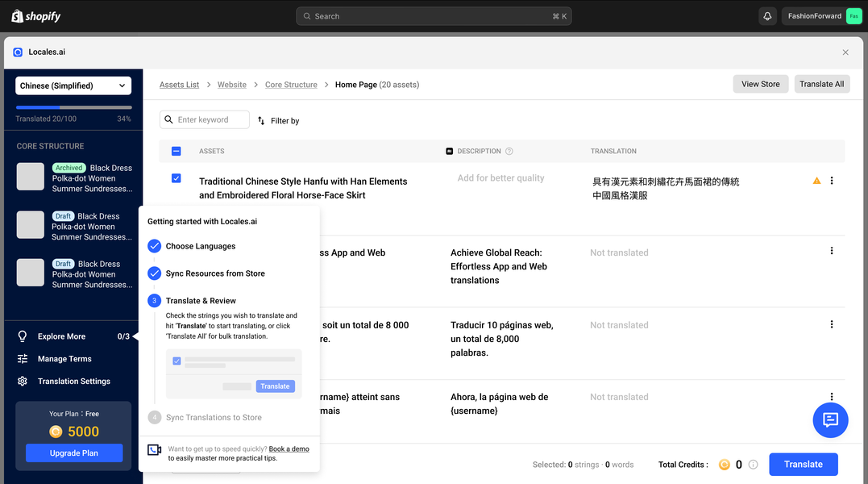868x484 pixels.
Task: Click the notification bell icon
Action: (x=767, y=16)
